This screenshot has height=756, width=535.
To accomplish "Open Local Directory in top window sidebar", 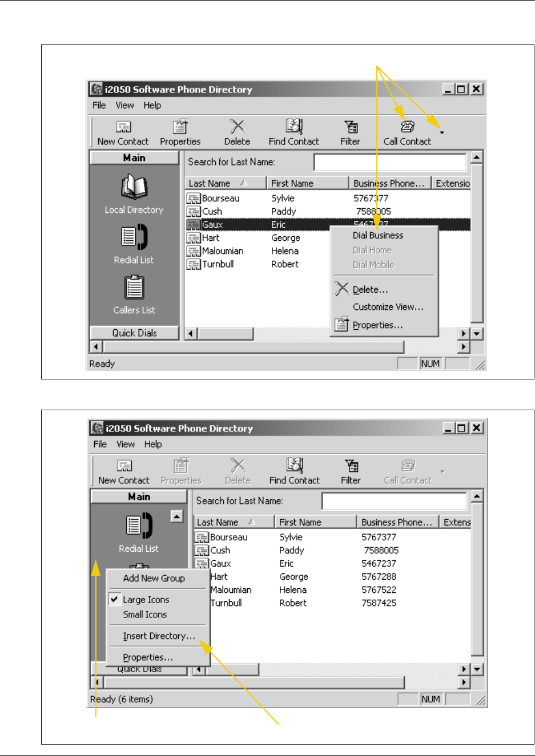I will (x=134, y=187).
